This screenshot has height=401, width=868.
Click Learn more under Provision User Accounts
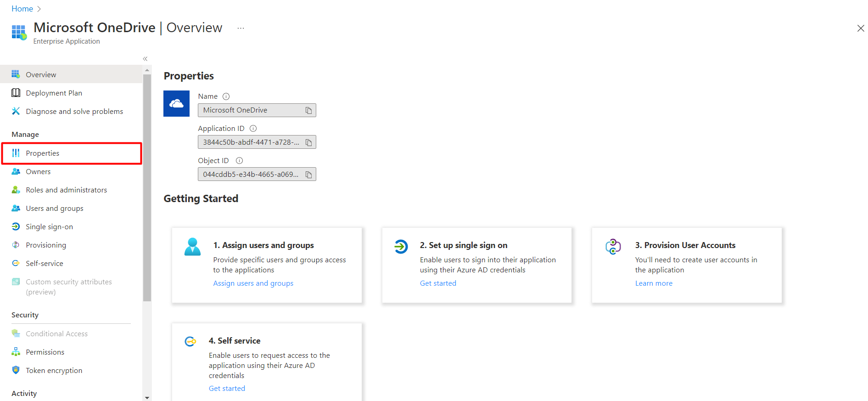(x=654, y=283)
